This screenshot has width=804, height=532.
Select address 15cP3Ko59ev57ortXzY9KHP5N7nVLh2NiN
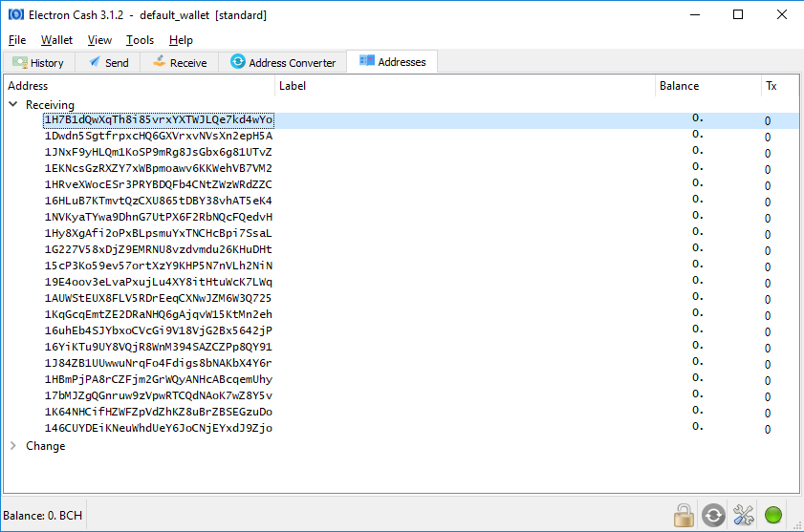coord(159,266)
